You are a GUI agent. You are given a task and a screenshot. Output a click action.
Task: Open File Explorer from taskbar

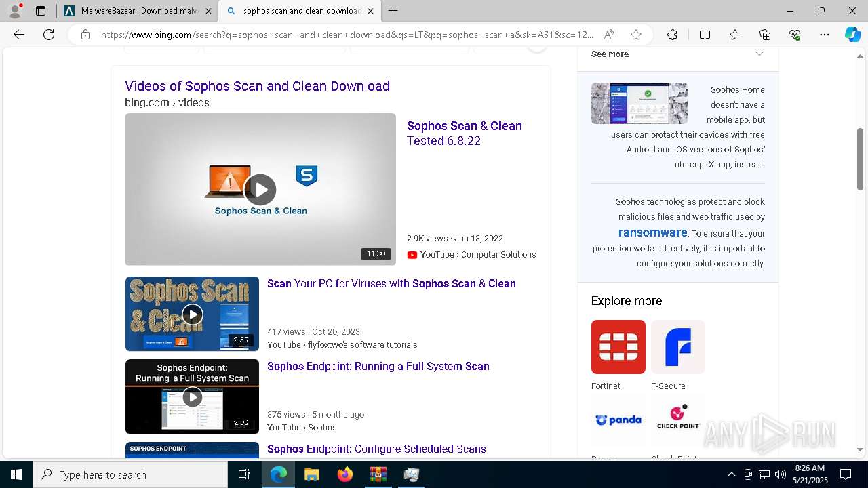coord(311,474)
